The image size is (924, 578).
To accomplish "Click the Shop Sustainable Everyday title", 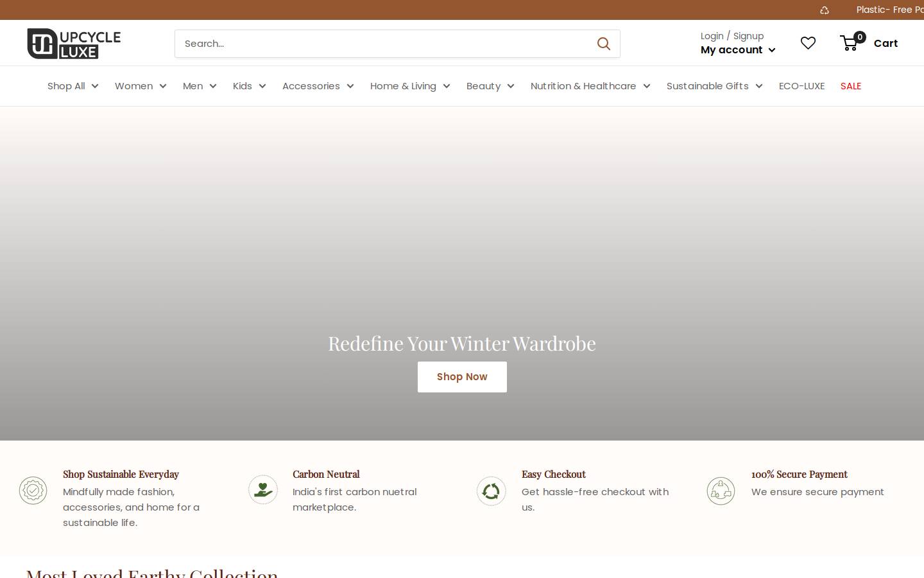I will pyautogui.click(x=121, y=474).
